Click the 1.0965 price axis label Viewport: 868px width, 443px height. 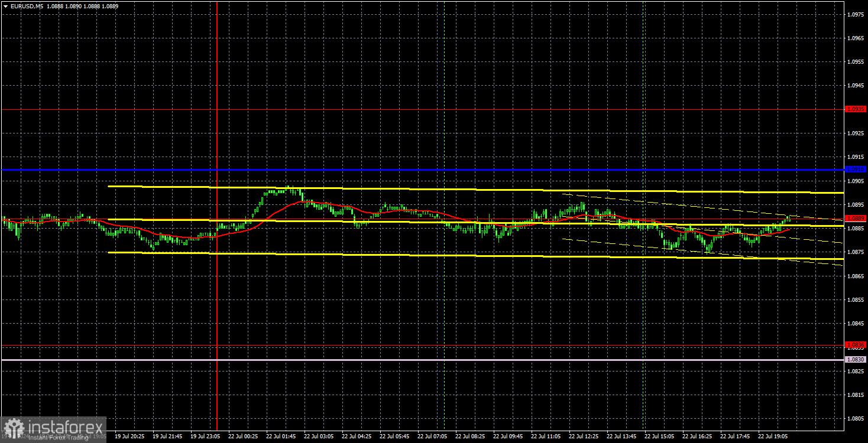point(856,38)
